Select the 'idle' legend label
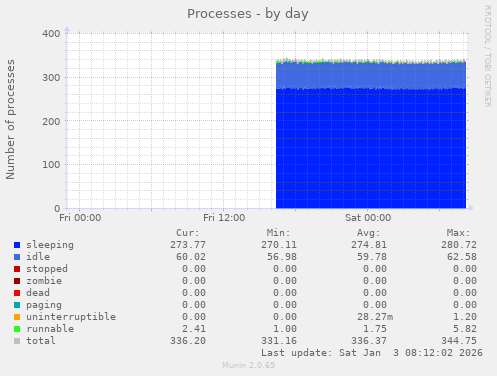The width and height of the screenshot is (497, 376). (x=38, y=257)
